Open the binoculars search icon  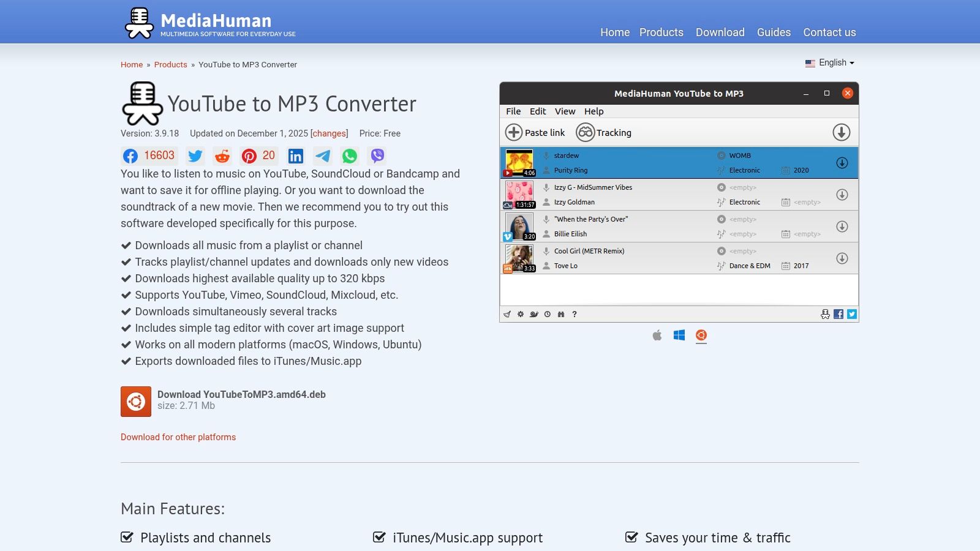click(x=561, y=313)
